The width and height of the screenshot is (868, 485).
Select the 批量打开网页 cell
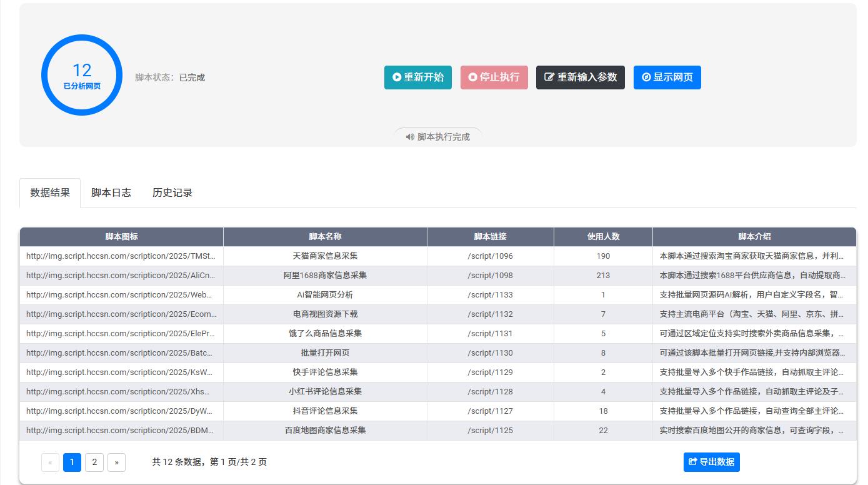(325, 353)
